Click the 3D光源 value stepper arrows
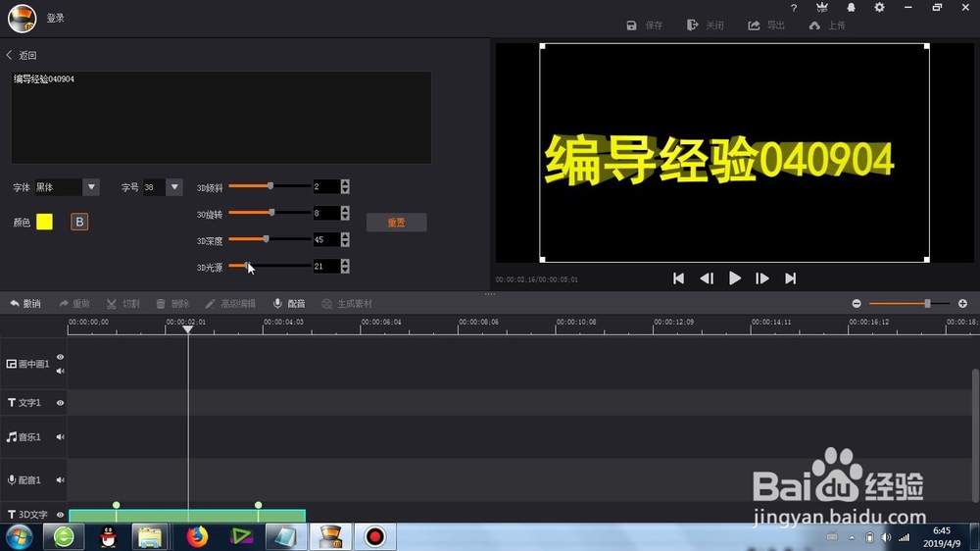The height and width of the screenshot is (551, 980). pyautogui.click(x=345, y=267)
